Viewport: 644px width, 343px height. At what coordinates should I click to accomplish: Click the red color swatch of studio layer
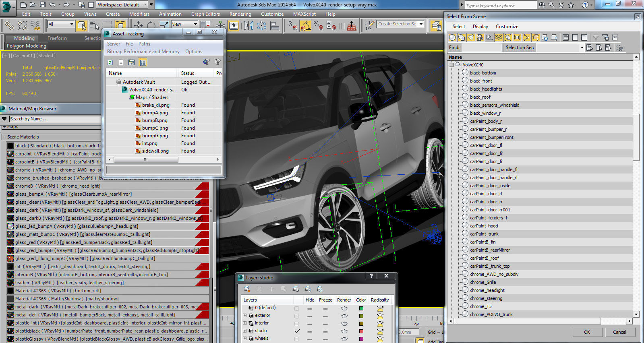[x=361, y=331]
